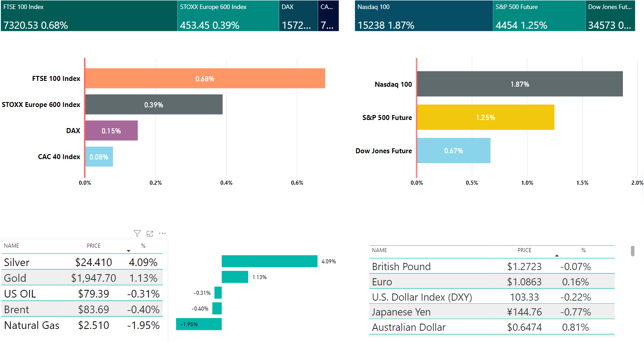Screen dimensions: 644x342
Task: Select the Brent row name
Action: click(17, 310)
